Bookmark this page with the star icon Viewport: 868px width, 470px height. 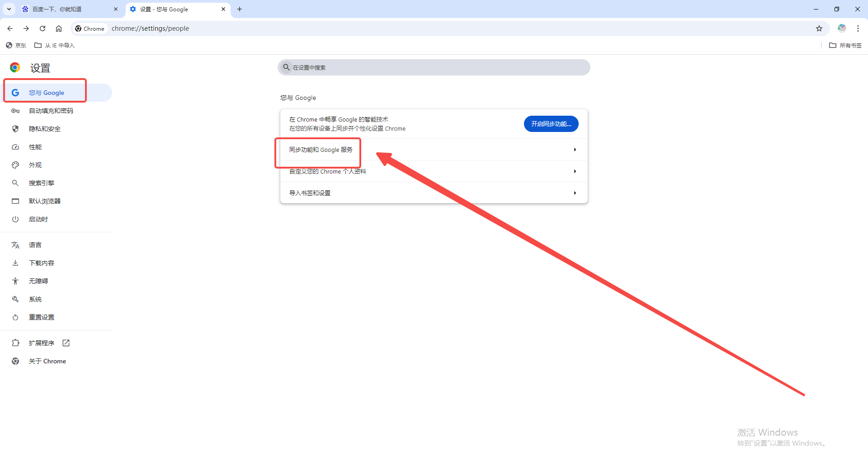point(819,28)
